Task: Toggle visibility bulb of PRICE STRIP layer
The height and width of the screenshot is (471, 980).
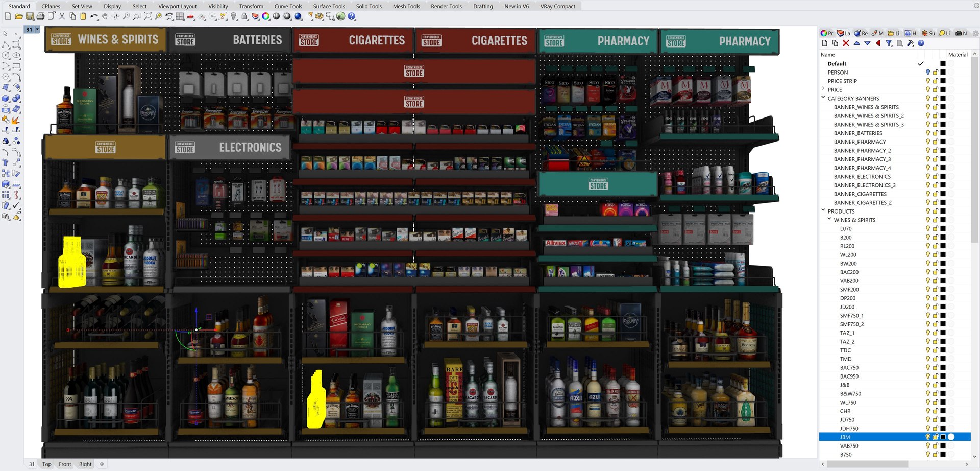Action: [928, 81]
